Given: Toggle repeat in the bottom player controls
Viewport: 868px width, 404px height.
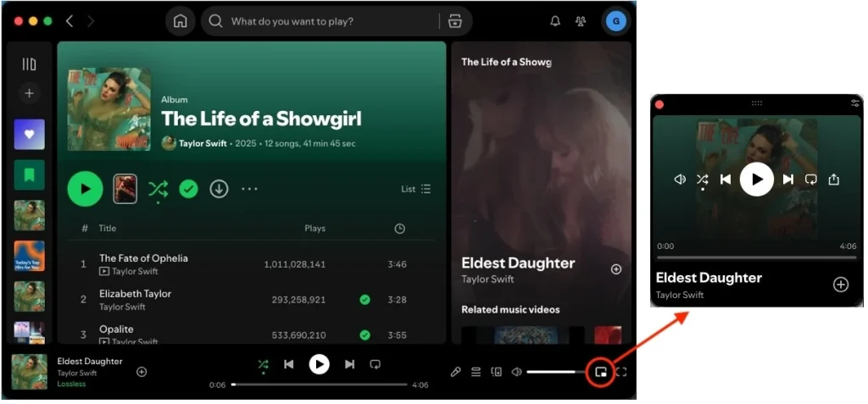Looking at the screenshot, I should click(x=376, y=364).
